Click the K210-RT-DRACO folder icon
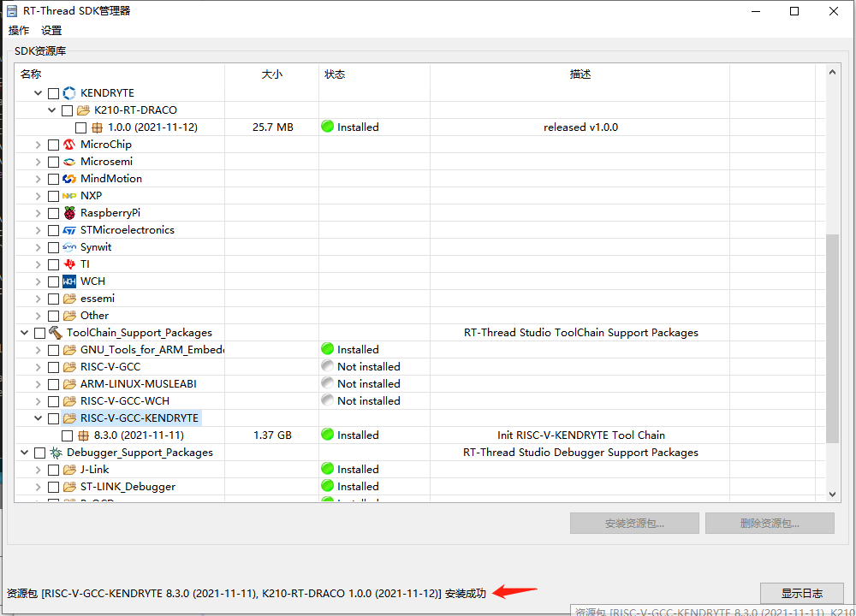Viewport: 856px width, 616px height. (83, 110)
